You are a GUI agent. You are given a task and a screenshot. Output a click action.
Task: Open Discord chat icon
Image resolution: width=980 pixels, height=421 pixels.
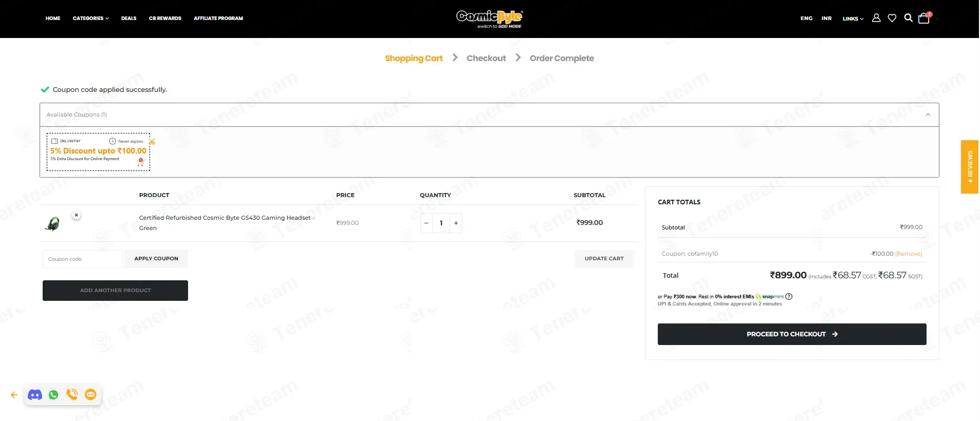[x=35, y=395]
